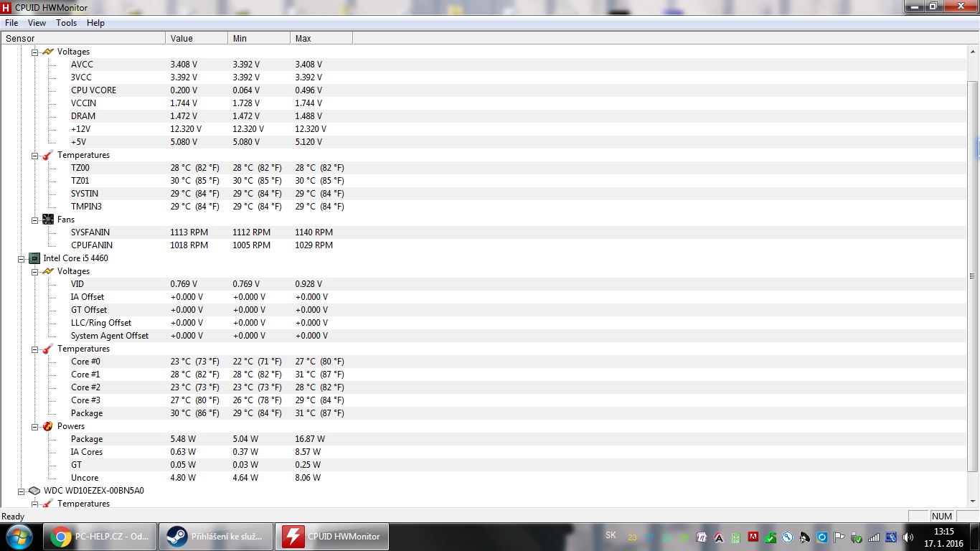
Task: Click the Steam icon in the taskbar
Action: [176, 536]
